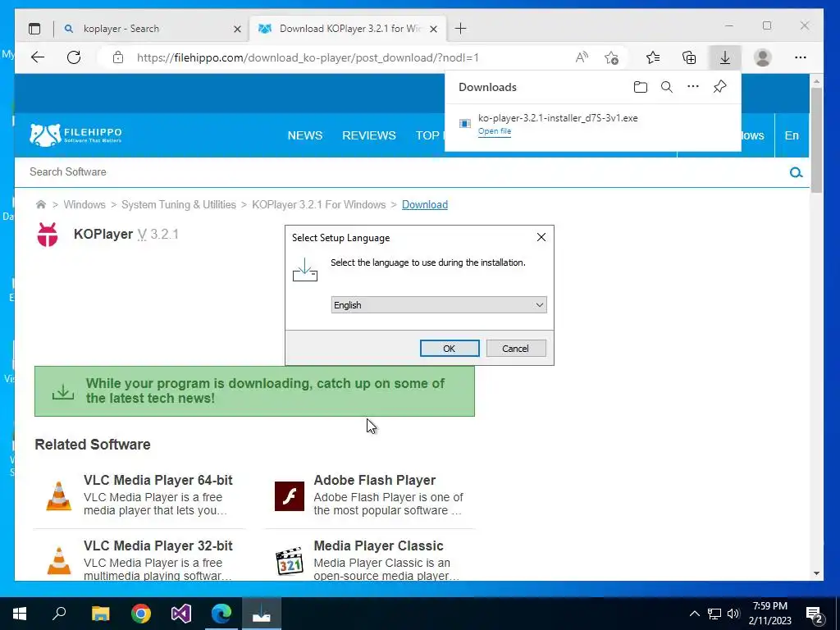Screen dimensions: 840x630
Task: Click the VLC Media Player 64-bit cone icon
Action: 58,495
